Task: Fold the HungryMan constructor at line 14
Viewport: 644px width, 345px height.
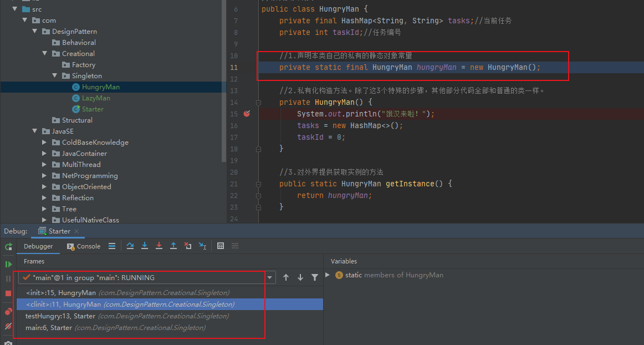Action: click(x=258, y=103)
